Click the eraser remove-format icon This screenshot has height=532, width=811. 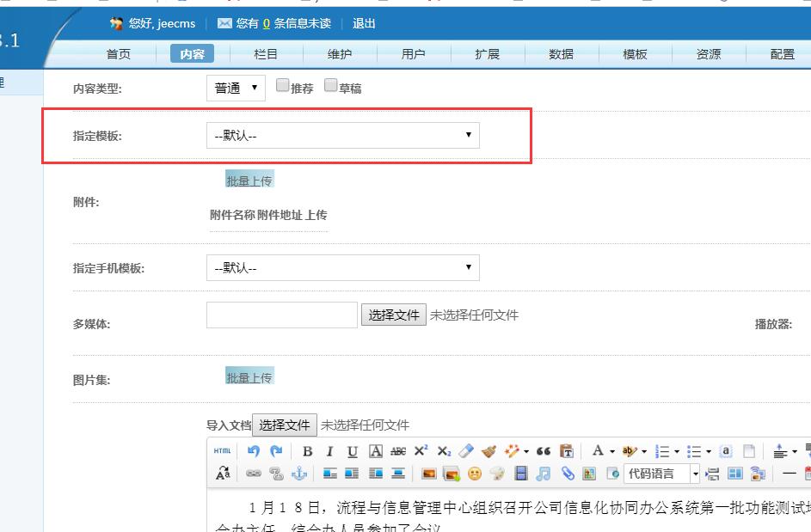[466, 451]
